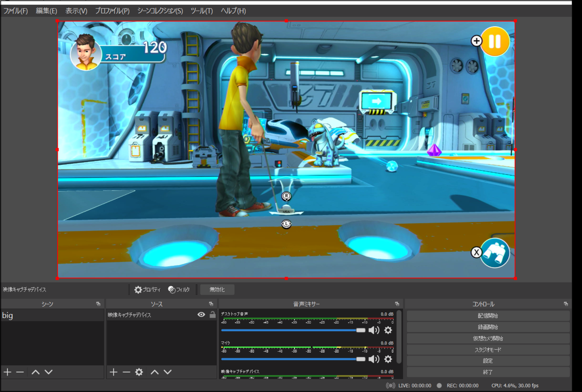Adjust デスクトップ音声 volume slider
The image size is (582, 392).
point(293,330)
